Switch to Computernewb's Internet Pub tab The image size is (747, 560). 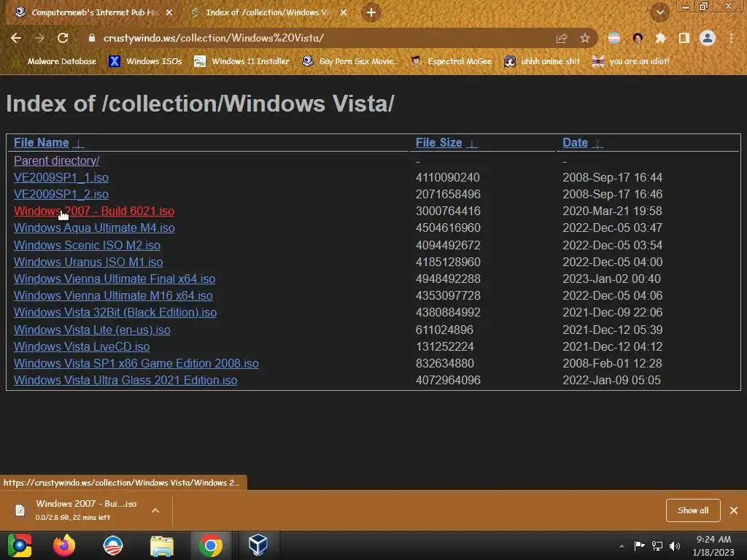tap(93, 12)
